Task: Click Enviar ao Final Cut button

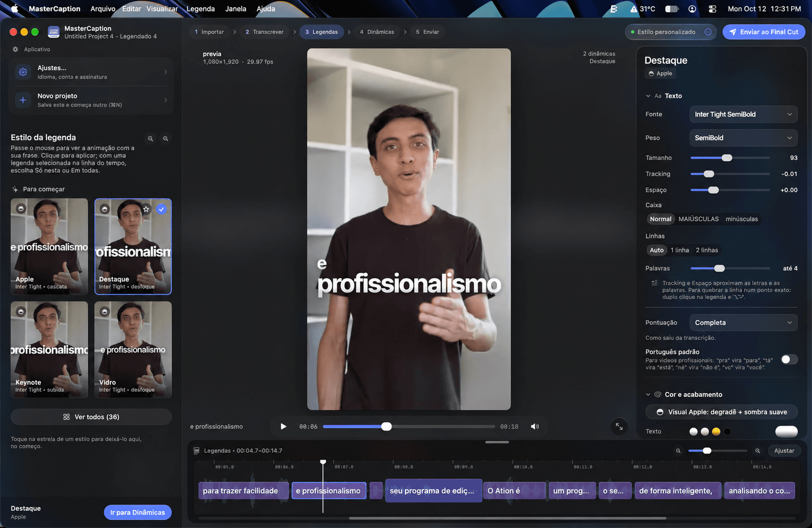Action: tap(763, 32)
